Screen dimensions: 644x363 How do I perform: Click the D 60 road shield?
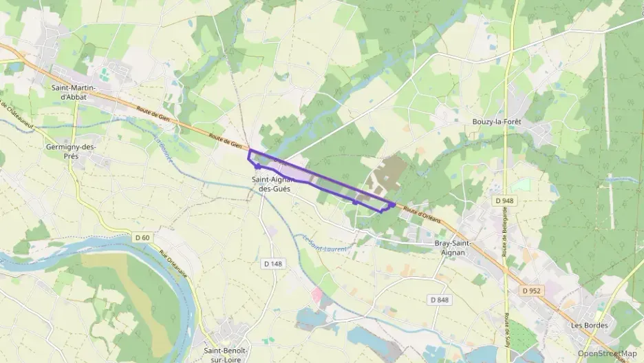point(142,238)
